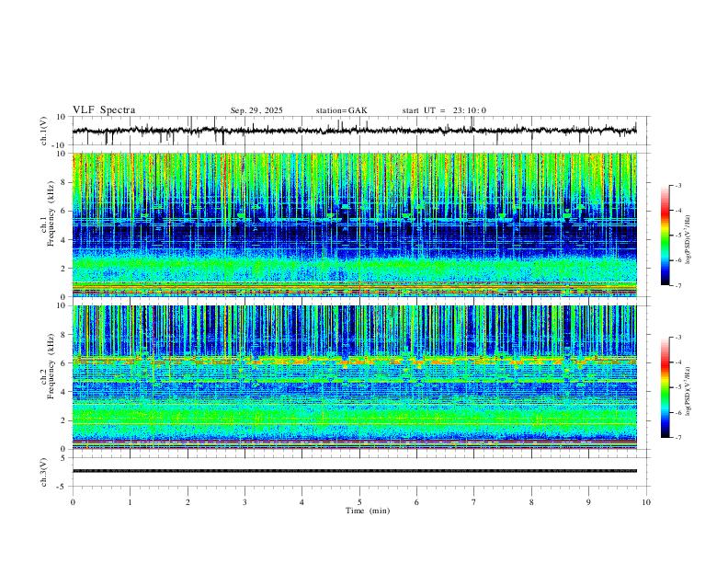Click the ch.1 spectrogram color bar

pyautogui.click(x=665, y=236)
